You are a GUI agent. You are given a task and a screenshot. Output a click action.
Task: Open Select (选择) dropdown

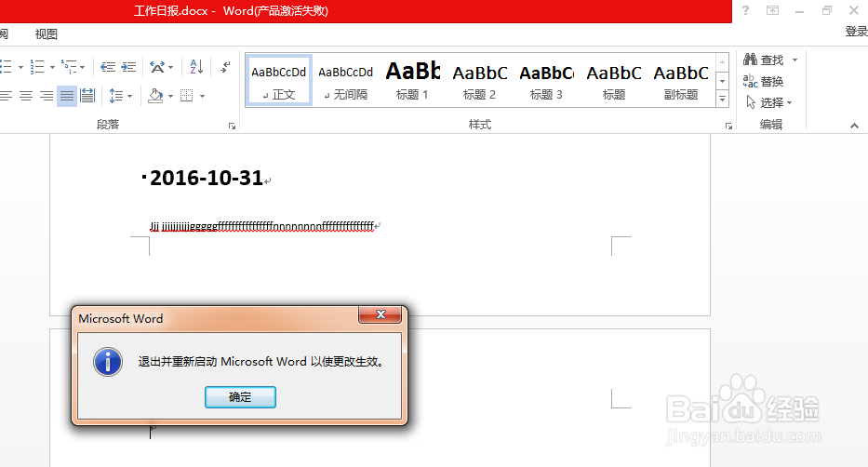(769, 102)
